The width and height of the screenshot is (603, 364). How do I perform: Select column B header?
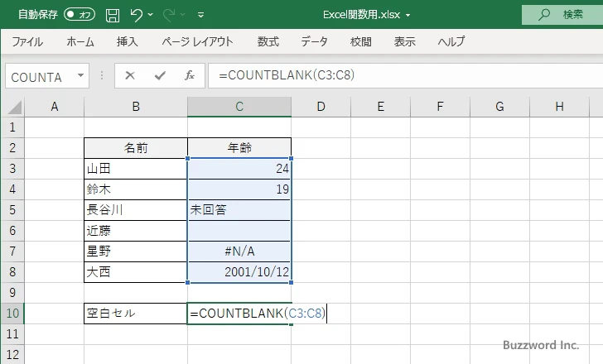(x=136, y=107)
